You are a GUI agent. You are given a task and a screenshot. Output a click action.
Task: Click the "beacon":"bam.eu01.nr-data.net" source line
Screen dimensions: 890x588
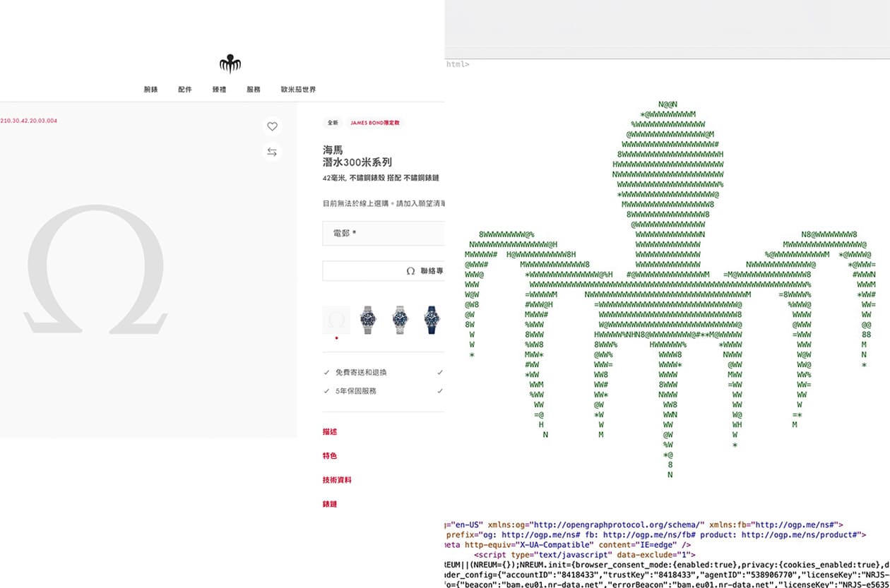point(667,585)
